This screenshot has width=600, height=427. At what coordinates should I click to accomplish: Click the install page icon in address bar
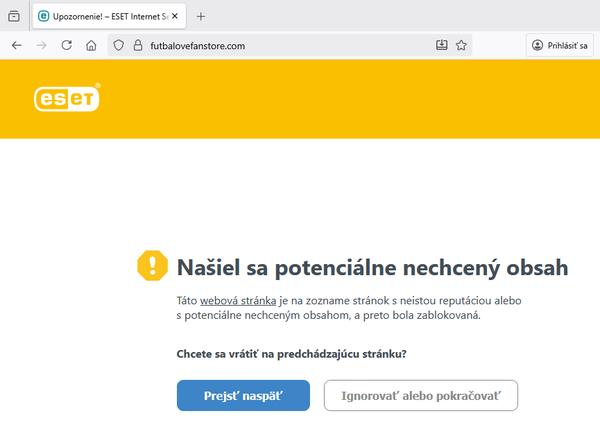point(441,45)
